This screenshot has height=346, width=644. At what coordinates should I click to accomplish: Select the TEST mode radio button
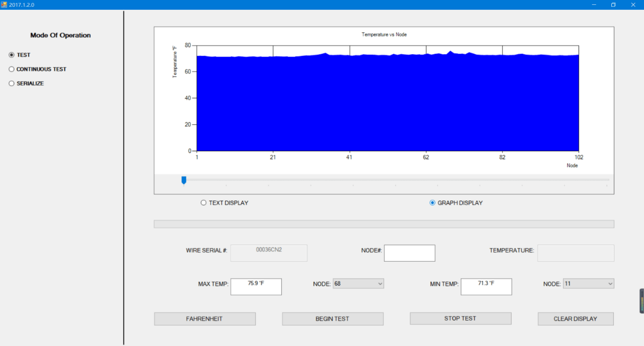[x=12, y=55]
